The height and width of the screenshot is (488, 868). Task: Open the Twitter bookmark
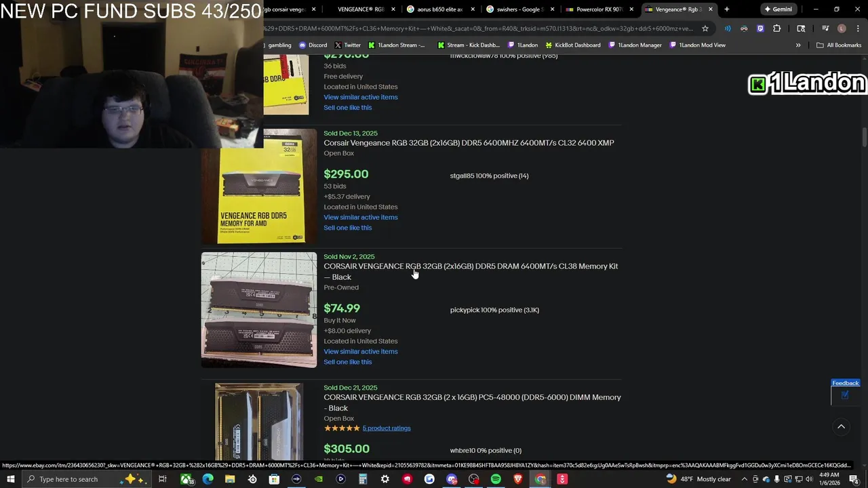coord(347,45)
